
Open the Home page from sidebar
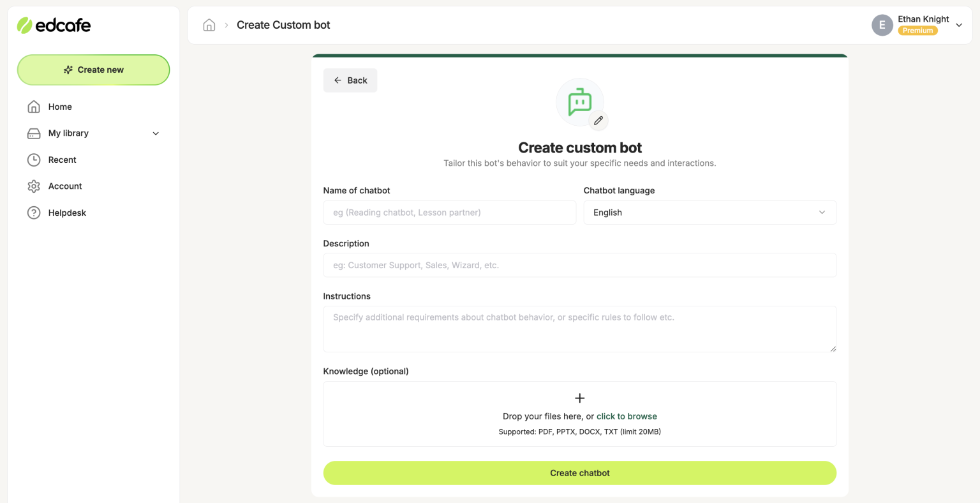[60, 107]
